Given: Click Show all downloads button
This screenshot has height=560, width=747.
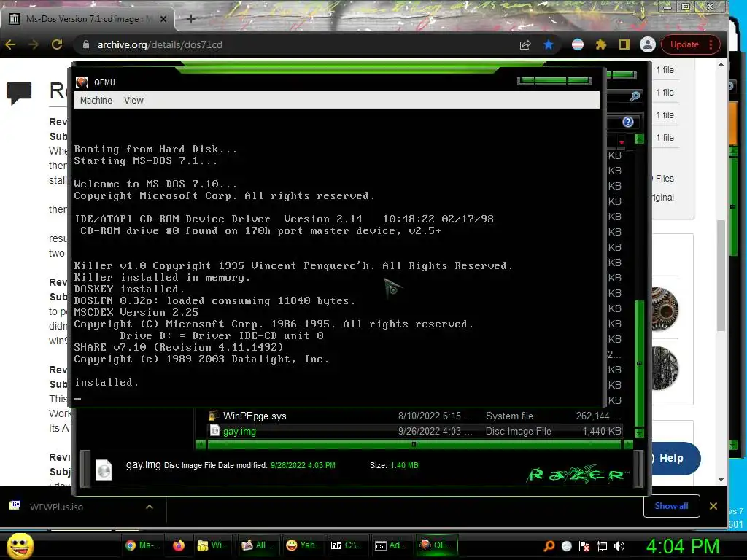Looking at the screenshot, I should (x=671, y=506).
